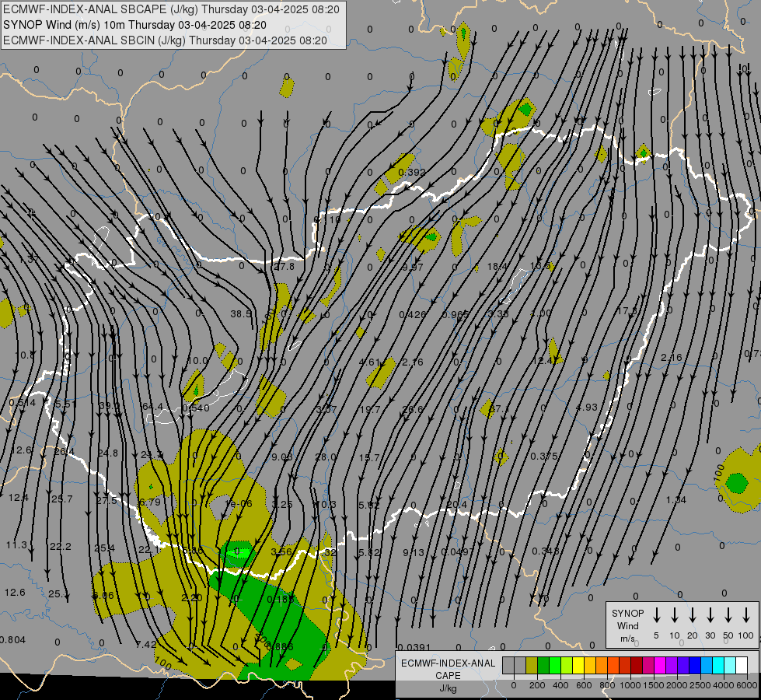Viewport: 761px width, 700px height.
Task: Click the 'SYNOP' label in wind legend
Action: 627,614
